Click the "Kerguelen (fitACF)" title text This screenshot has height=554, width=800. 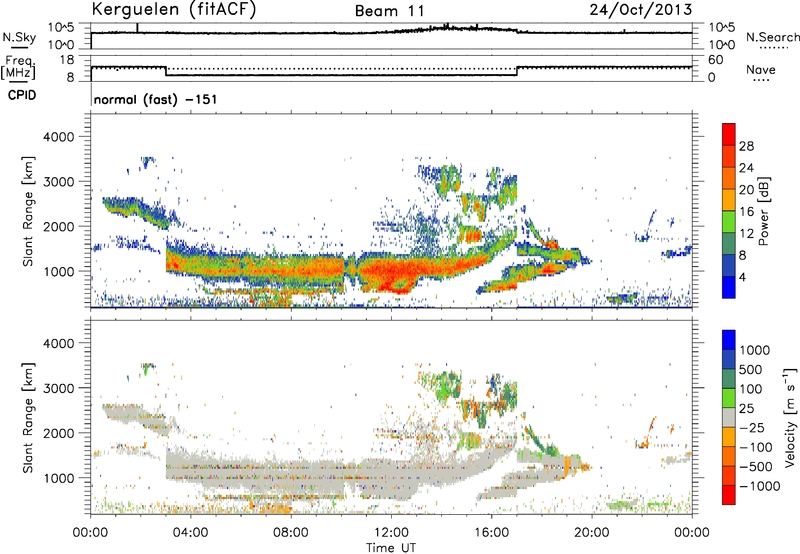pyautogui.click(x=173, y=10)
